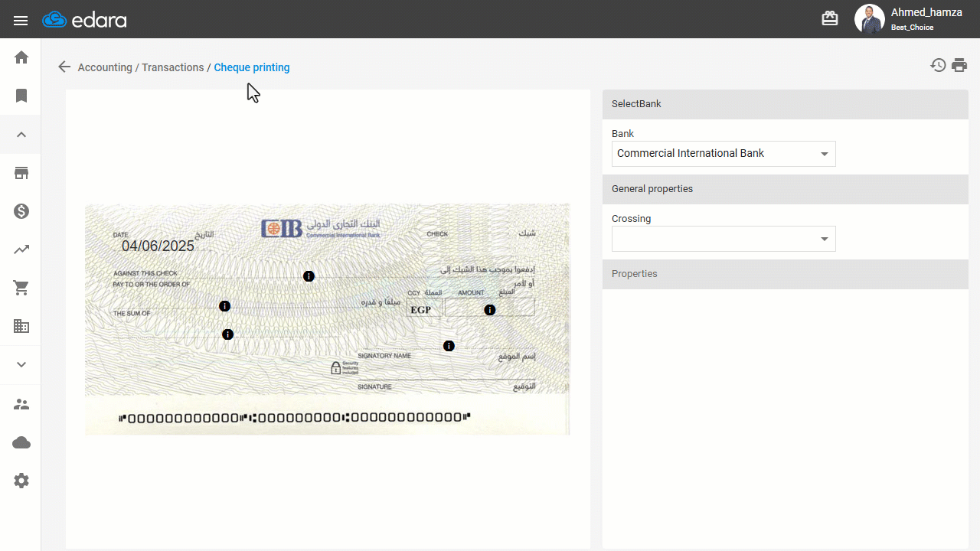Go to Home in the sidebar
The image size is (980, 551).
(21, 57)
